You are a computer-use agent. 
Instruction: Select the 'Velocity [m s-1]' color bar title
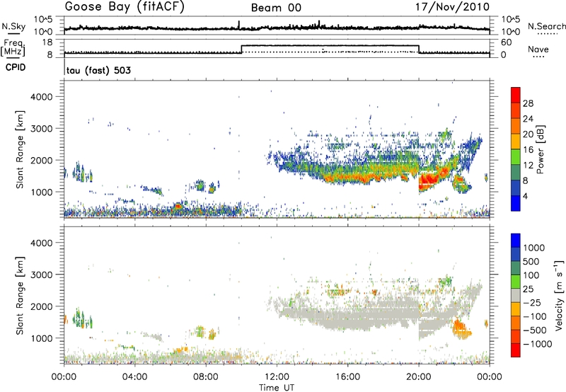(x=558, y=295)
